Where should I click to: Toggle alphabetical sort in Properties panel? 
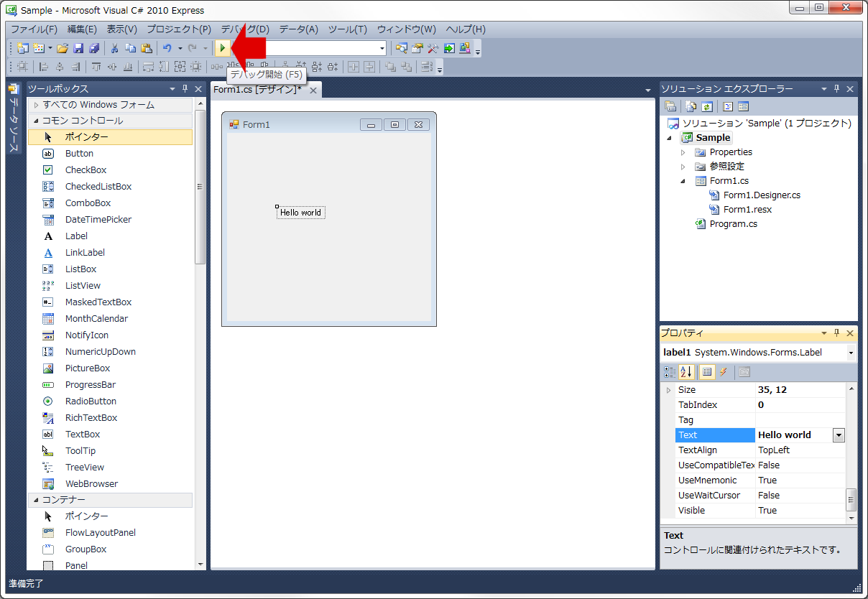pyautogui.click(x=686, y=371)
